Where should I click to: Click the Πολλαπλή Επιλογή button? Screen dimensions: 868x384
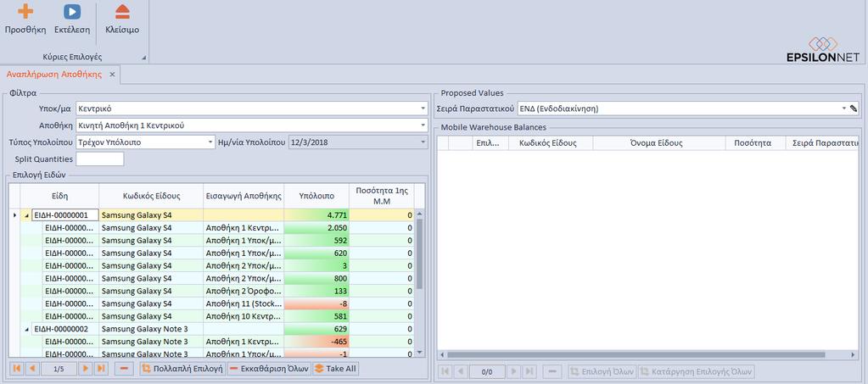[x=182, y=369]
